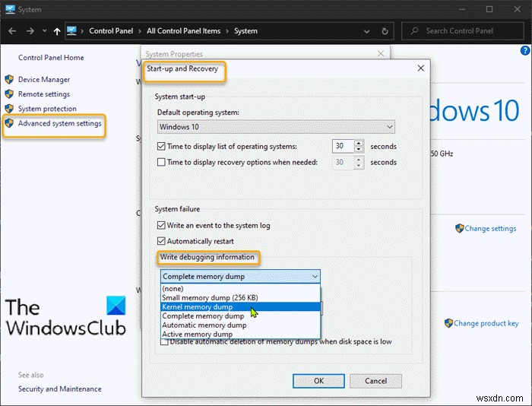Select Automatic memory dump option
This screenshot has height=406, width=532.
tap(240, 325)
